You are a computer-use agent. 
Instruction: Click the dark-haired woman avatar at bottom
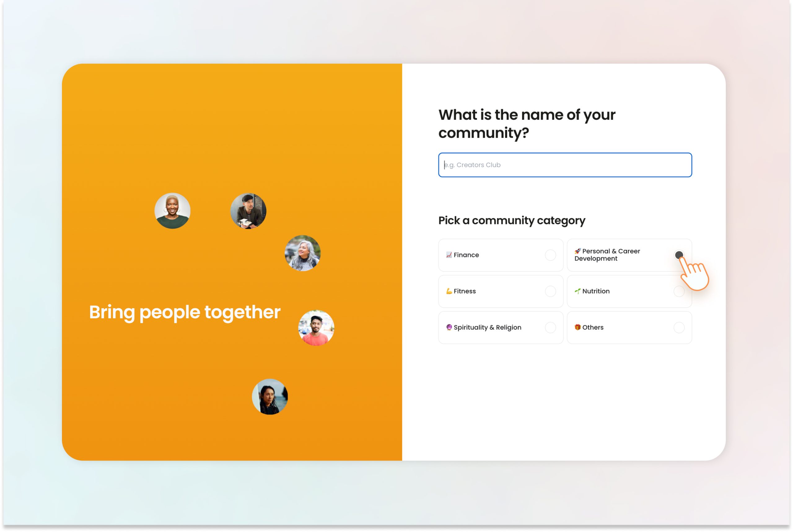point(270,397)
